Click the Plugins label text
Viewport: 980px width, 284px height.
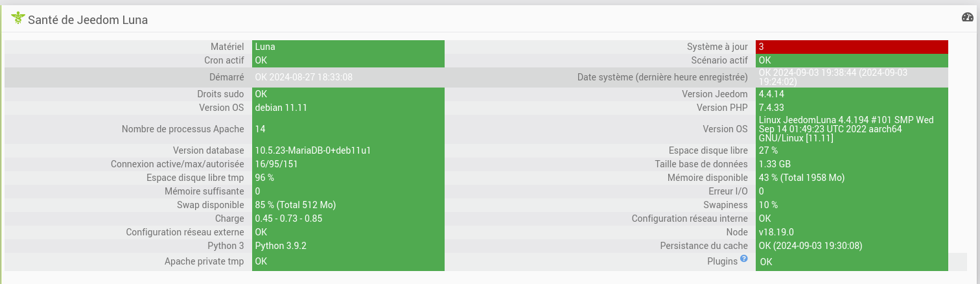722,261
